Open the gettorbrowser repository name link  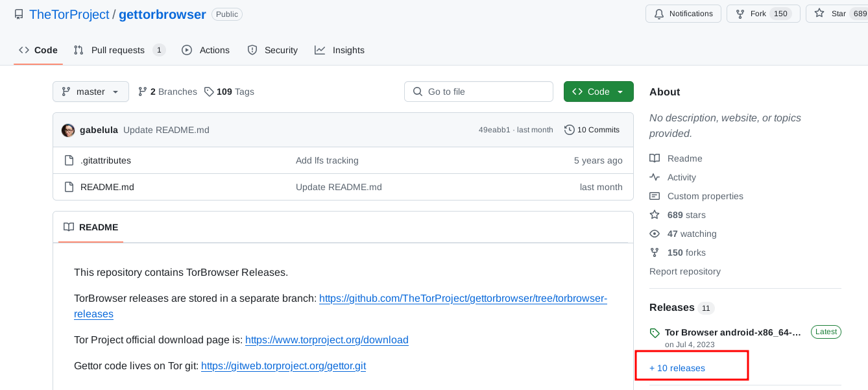(162, 14)
